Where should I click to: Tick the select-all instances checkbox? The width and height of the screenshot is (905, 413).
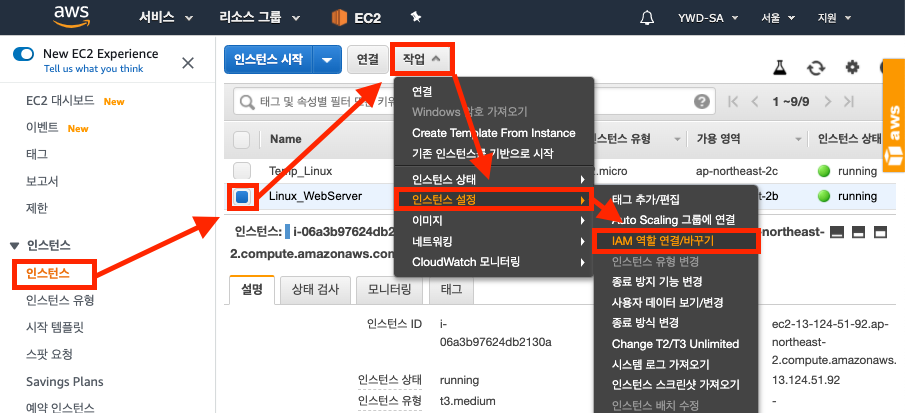pos(241,139)
